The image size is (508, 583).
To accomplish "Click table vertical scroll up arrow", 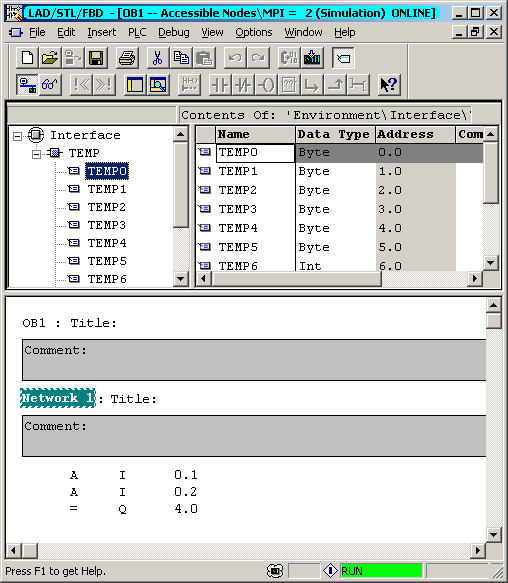I will click(491, 134).
